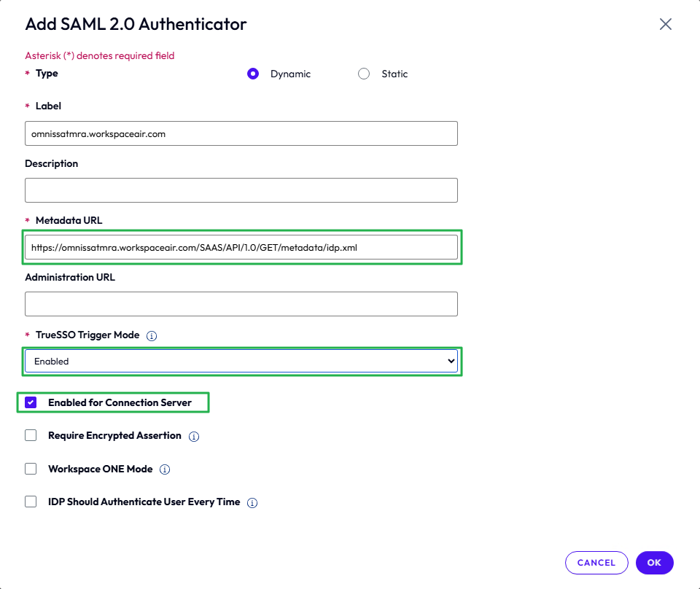
Task: Click the Cancel button
Action: coord(596,563)
